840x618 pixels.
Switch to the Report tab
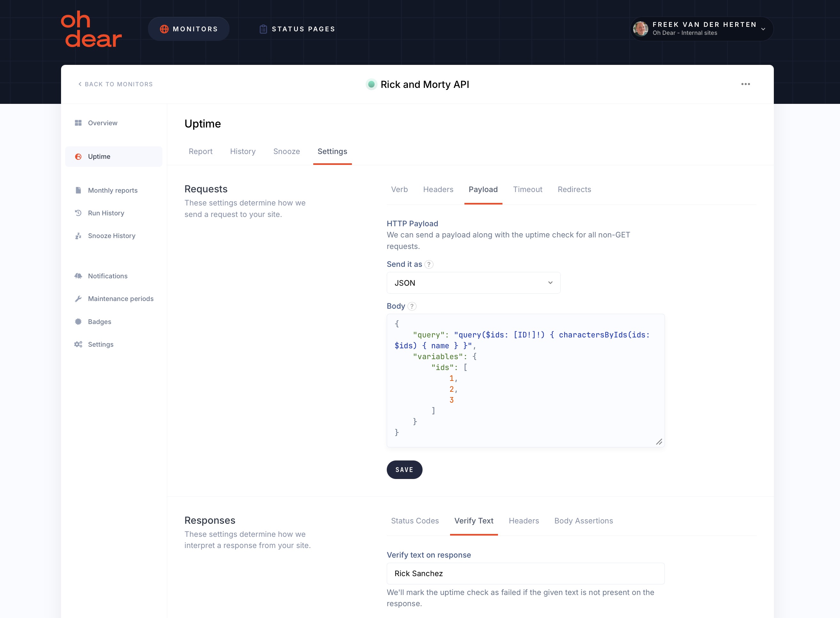(x=200, y=151)
